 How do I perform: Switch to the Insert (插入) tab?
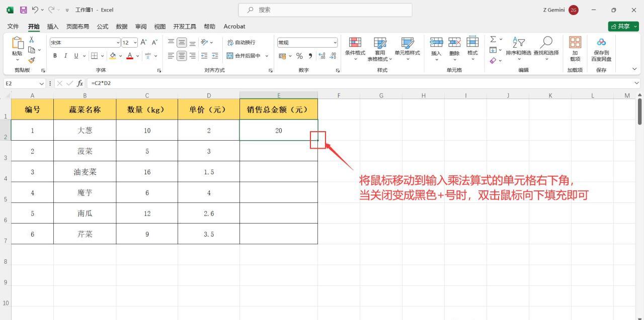[x=53, y=26]
